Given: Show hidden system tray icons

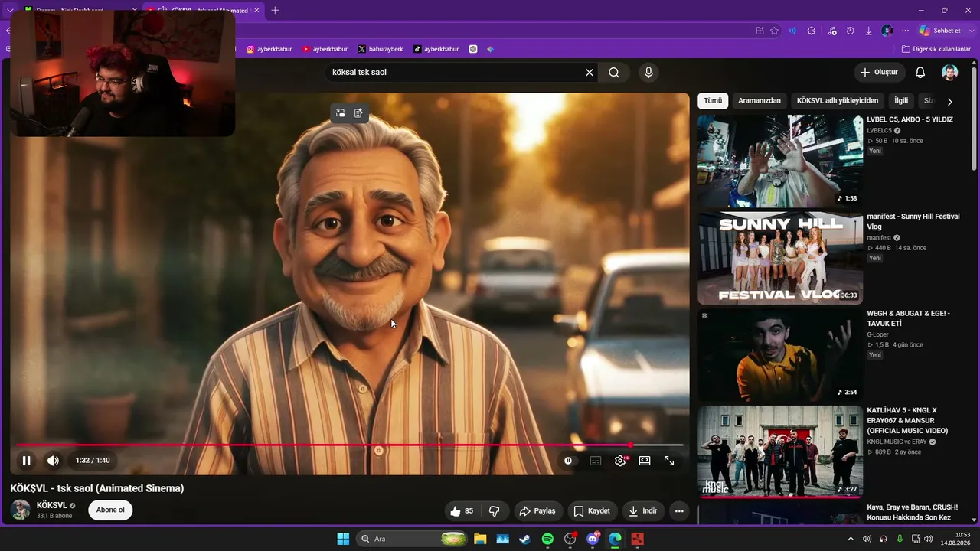Looking at the screenshot, I should click(x=851, y=539).
